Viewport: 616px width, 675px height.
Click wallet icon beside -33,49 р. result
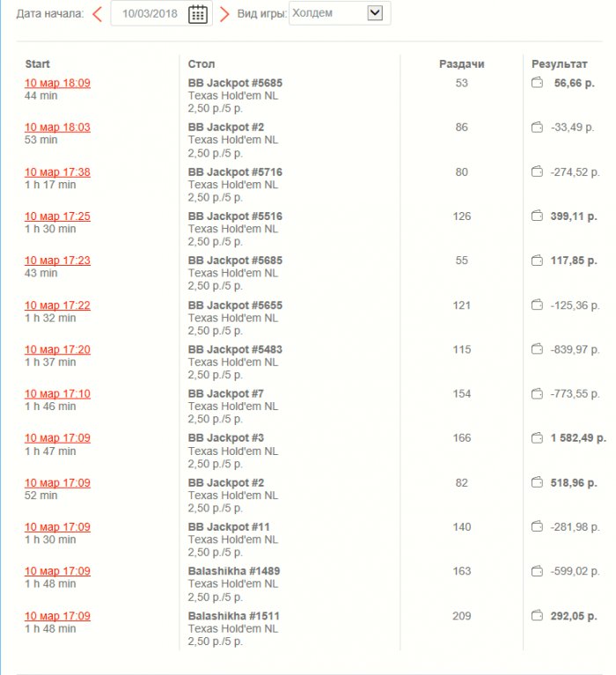click(x=538, y=128)
